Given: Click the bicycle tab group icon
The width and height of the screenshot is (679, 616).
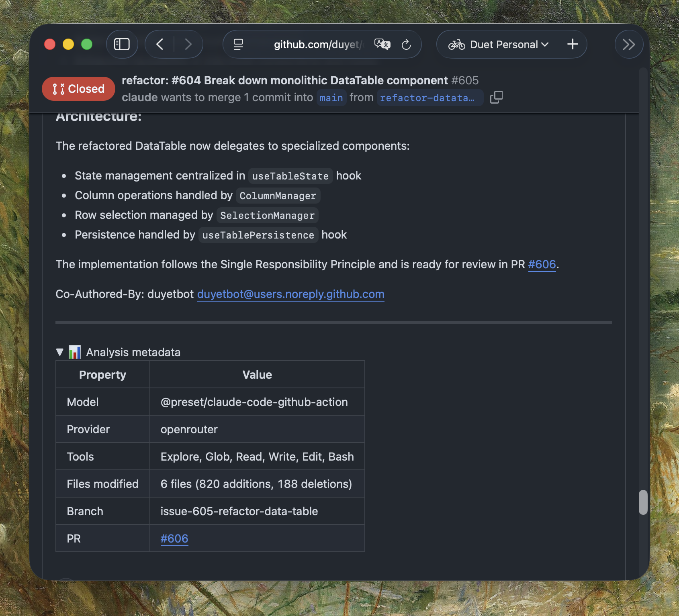Looking at the screenshot, I should tap(456, 44).
